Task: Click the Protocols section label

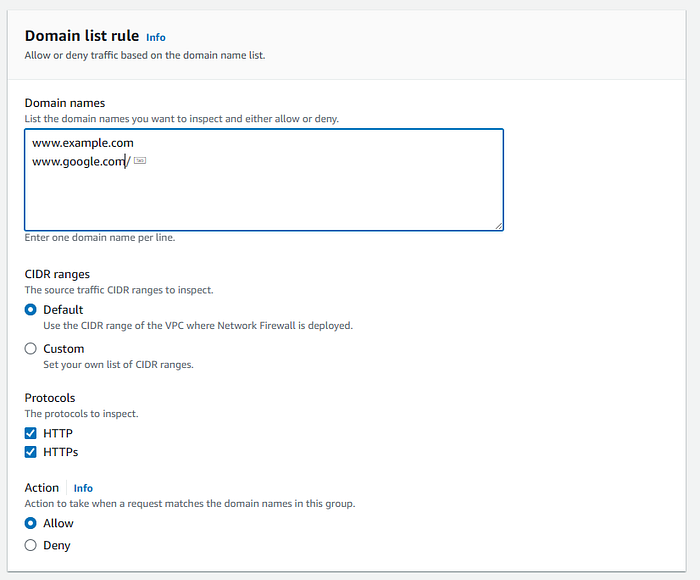Action: point(50,397)
